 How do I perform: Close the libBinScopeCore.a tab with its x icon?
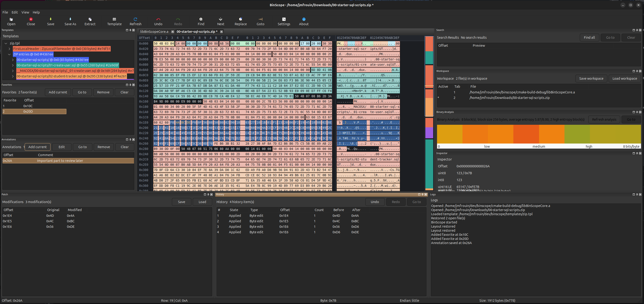pyautogui.click(x=173, y=32)
